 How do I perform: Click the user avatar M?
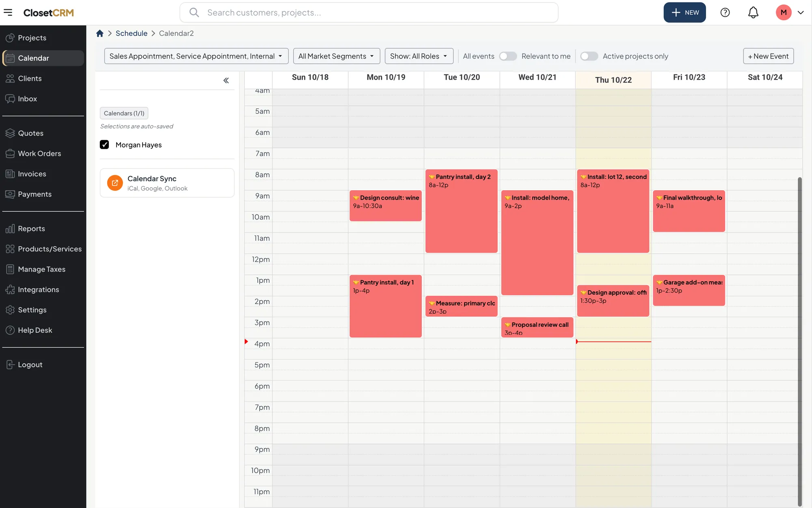(x=783, y=13)
